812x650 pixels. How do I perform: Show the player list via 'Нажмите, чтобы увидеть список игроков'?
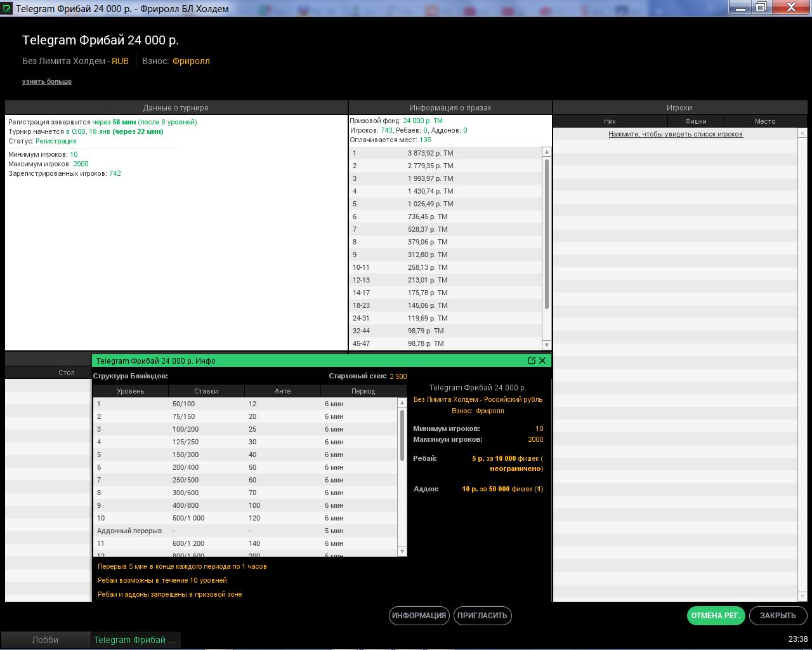(x=676, y=134)
